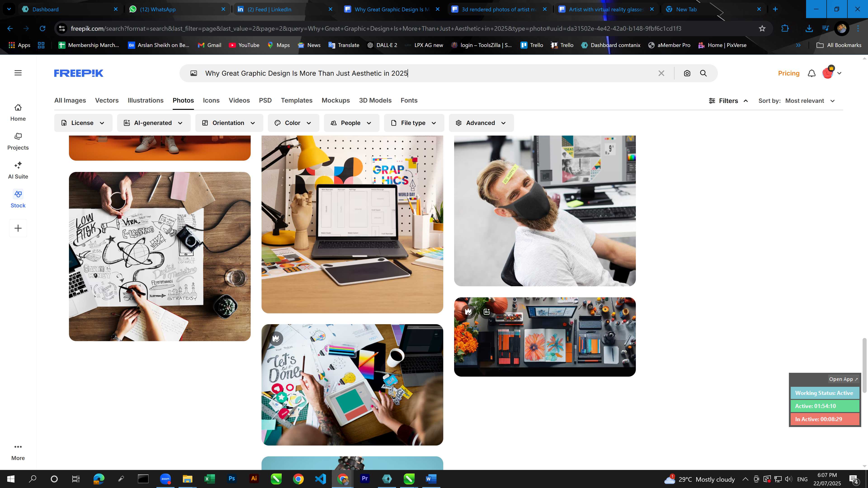The image size is (868, 488).
Task: Click the Freepik logo
Action: click(78, 73)
